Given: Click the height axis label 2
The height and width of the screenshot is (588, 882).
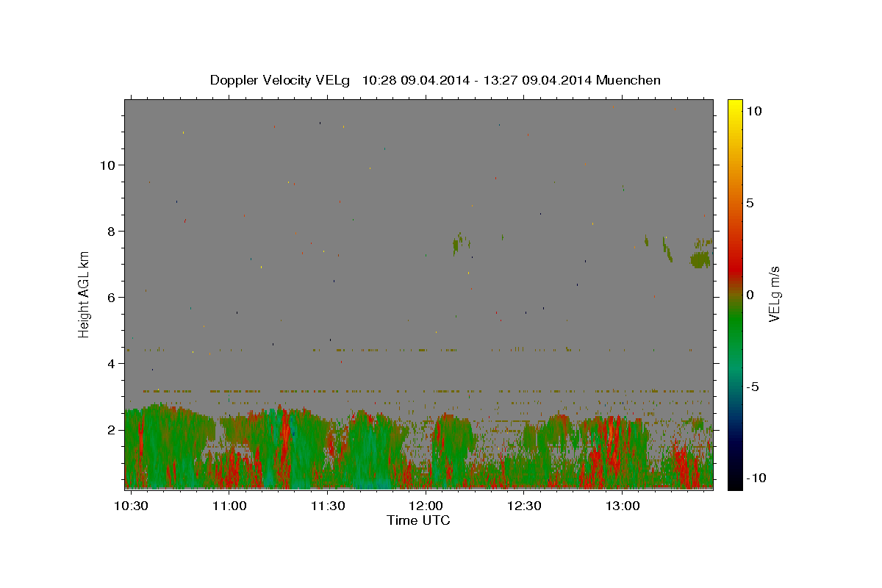Looking at the screenshot, I should tap(112, 430).
